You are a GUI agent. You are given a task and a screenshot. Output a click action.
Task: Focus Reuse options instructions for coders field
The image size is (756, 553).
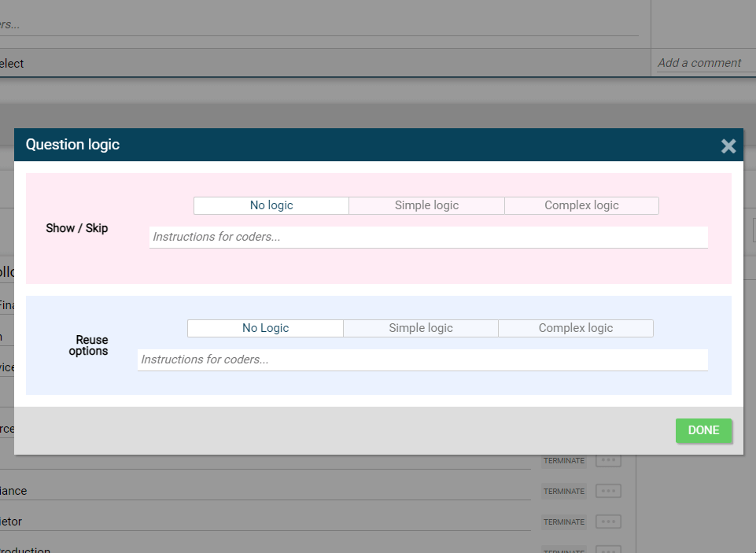(422, 359)
